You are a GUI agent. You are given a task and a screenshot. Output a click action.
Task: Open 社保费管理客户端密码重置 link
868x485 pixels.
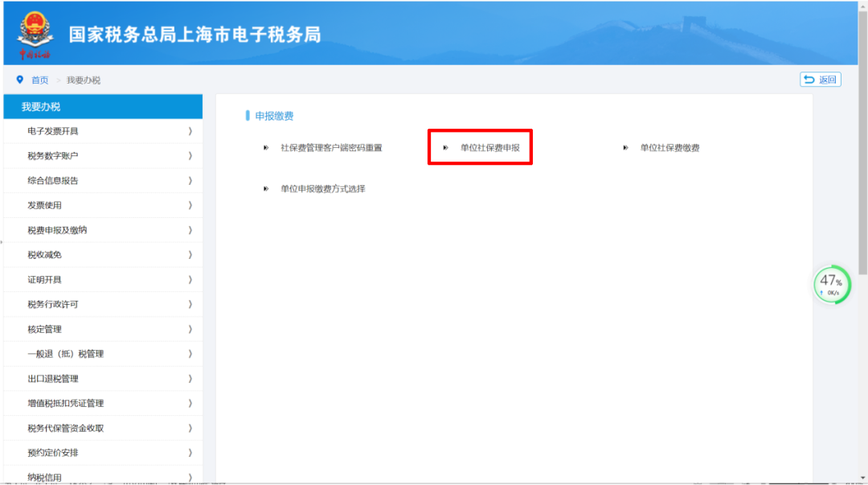coord(331,148)
